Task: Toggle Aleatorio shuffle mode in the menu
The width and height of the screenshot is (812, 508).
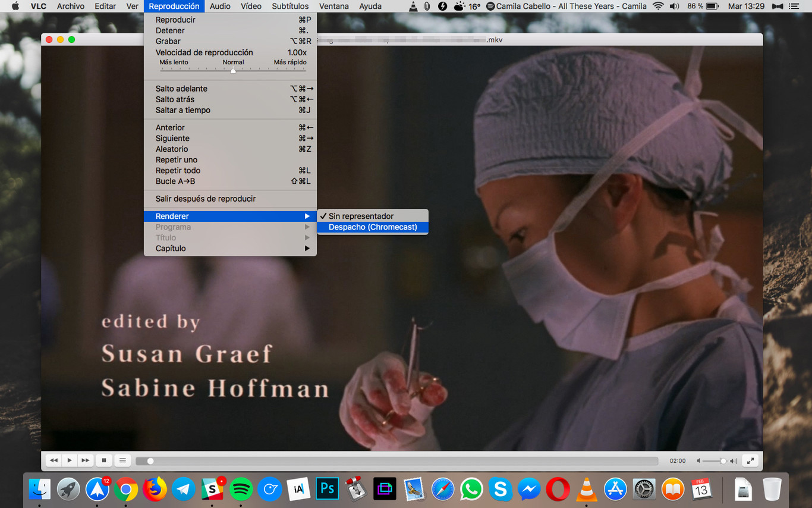Action: click(172, 149)
